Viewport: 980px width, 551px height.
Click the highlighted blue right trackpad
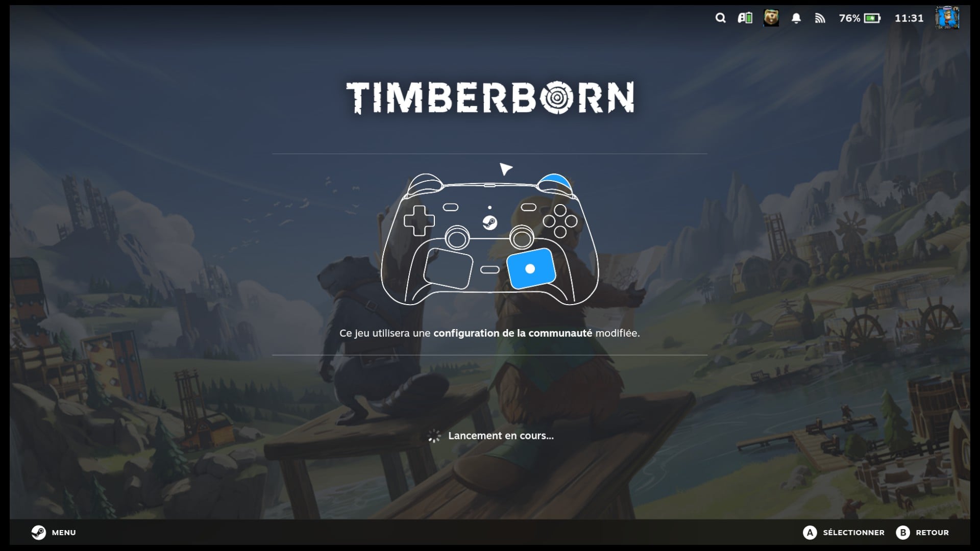pos(531,268)
